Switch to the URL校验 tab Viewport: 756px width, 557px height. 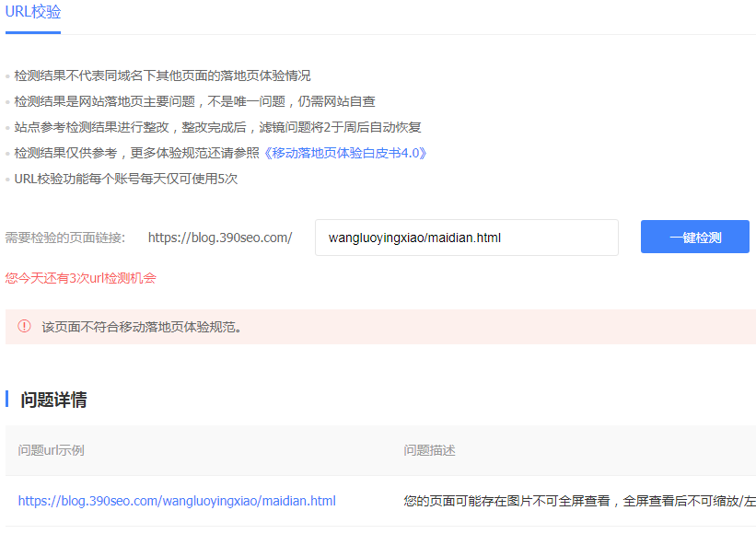[x=33, y=12]
